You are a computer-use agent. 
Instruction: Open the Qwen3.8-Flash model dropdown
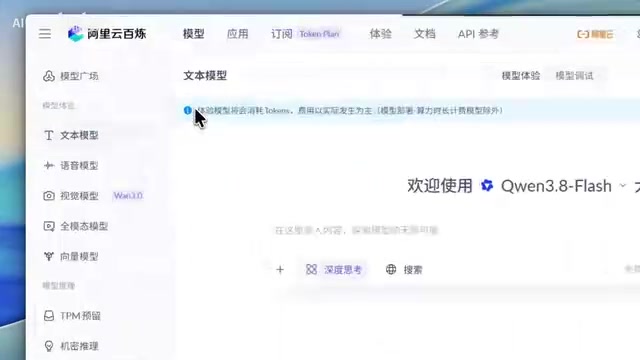point(556,186)
